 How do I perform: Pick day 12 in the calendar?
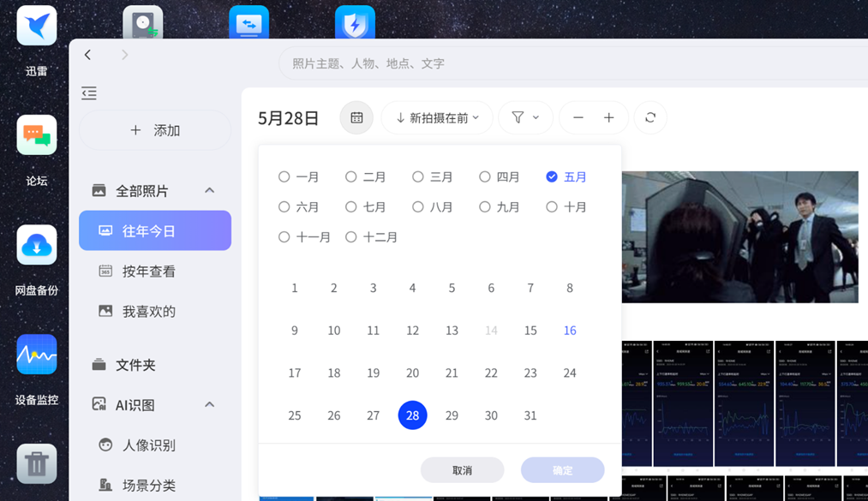(412, 331)
